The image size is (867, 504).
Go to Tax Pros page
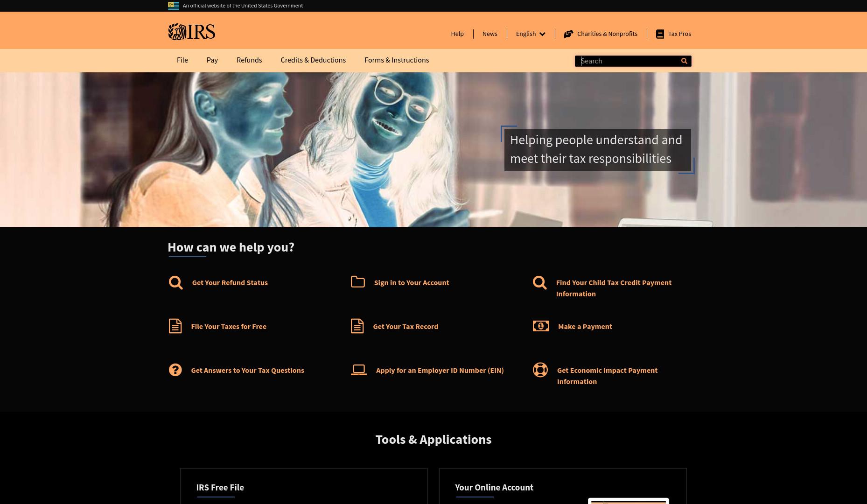pyautogui.click(x=679, y=34)
